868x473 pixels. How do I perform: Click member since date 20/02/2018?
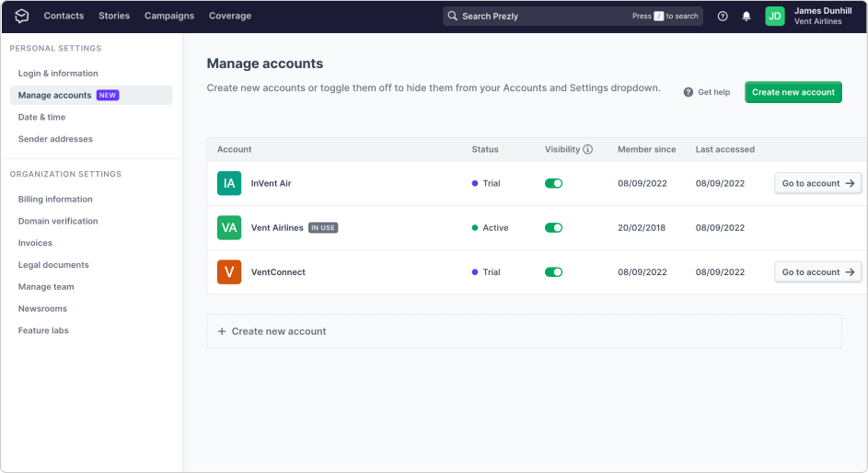coord(642,227)
